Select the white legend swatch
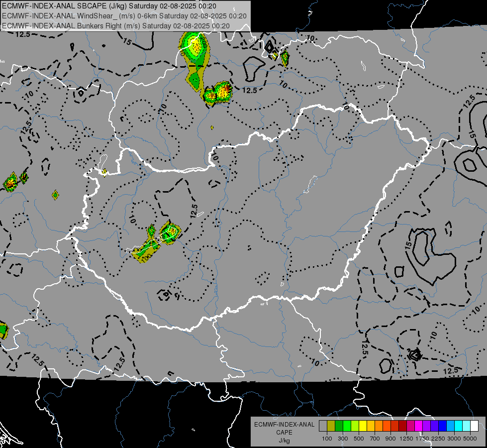 click(474, 426)
